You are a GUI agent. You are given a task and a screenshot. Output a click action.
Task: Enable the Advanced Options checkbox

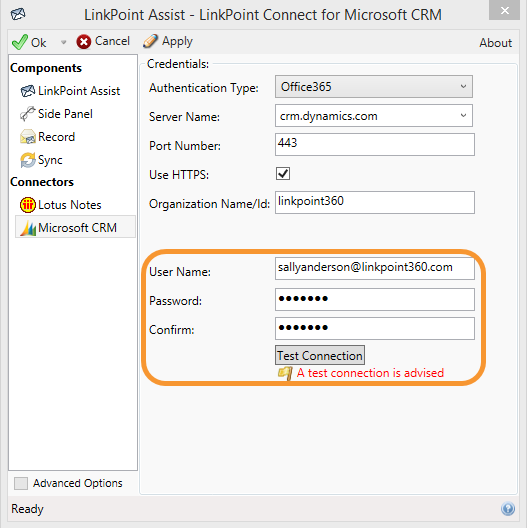21,483
